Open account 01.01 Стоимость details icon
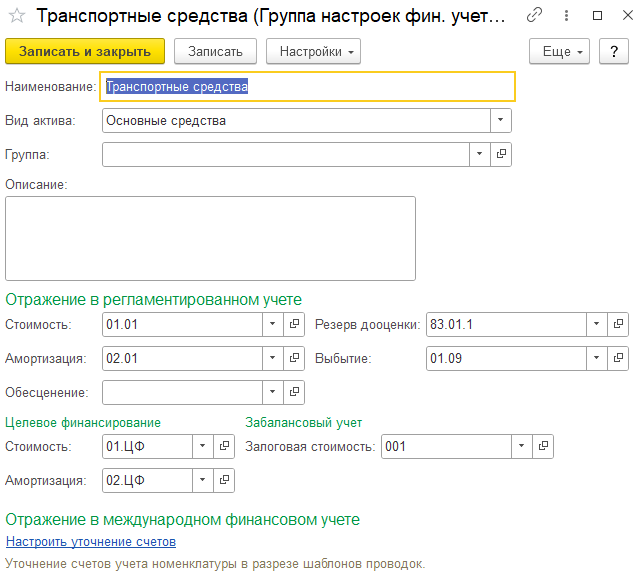The width and height of the screenshot is (640, 579). click(294, 325)
